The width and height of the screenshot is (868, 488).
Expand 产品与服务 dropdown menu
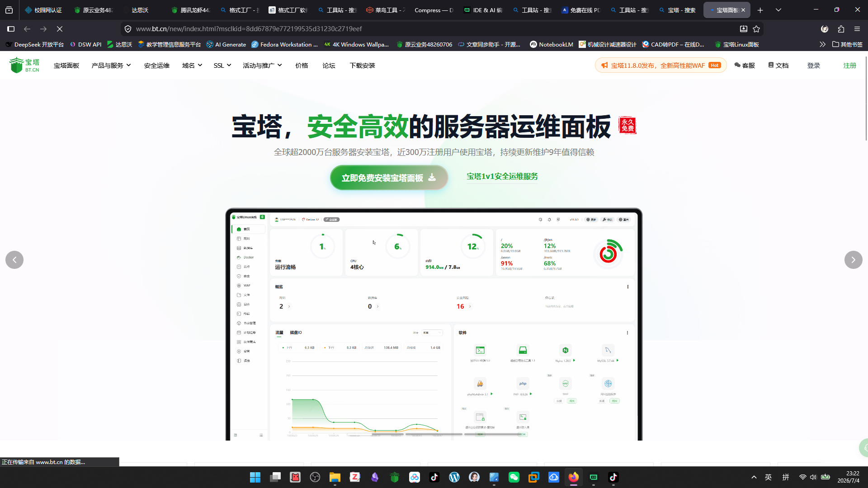click(x=111, y=66)
